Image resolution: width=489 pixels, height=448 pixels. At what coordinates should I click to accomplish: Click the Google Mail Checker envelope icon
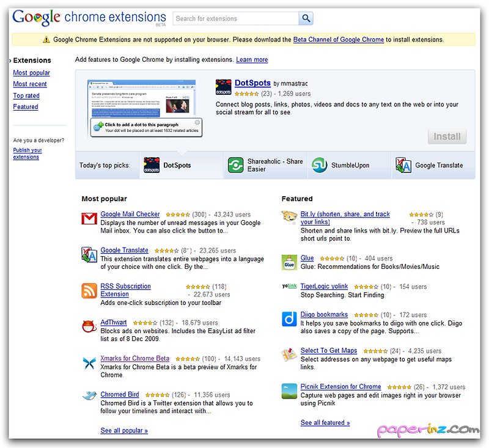[x=89, y=219]
